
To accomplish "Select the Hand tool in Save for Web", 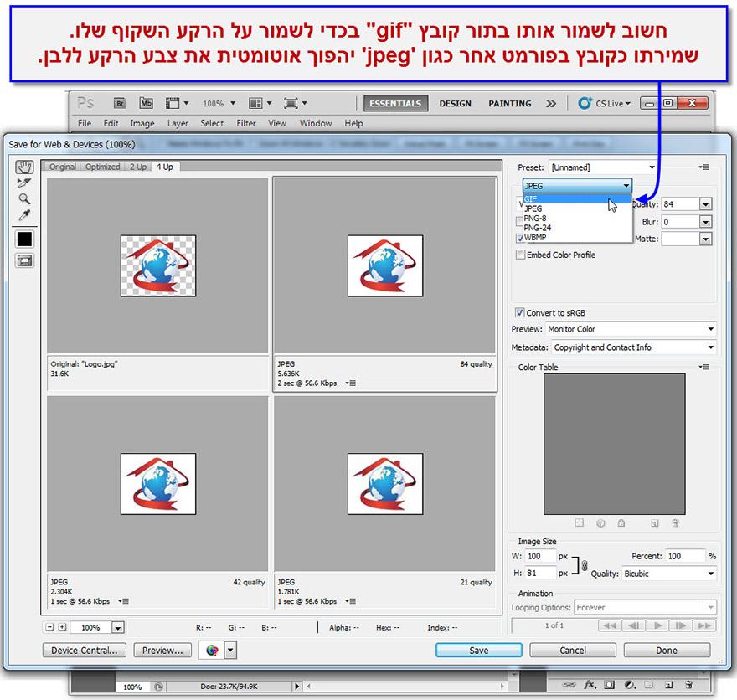I will point(24,167).
